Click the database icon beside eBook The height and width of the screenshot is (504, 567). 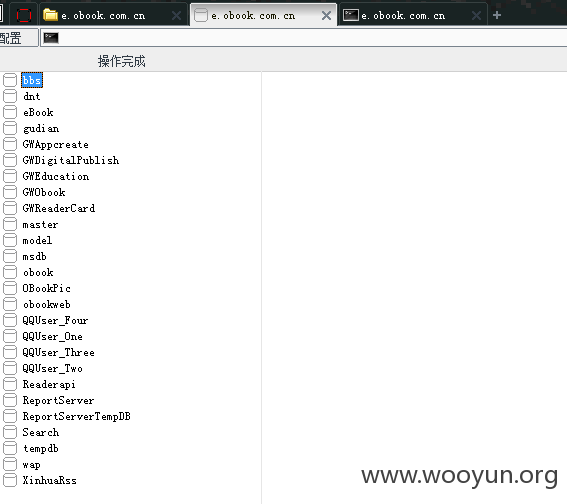point(10,112)
